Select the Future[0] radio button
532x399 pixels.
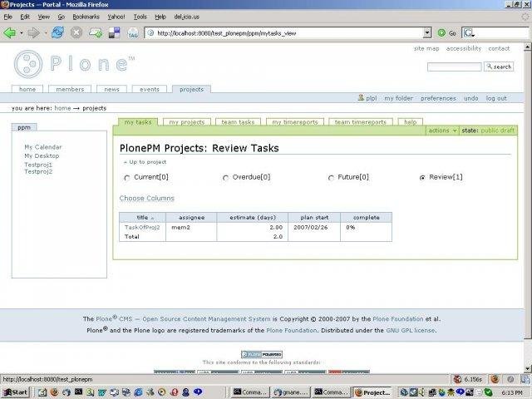[331, 178]
